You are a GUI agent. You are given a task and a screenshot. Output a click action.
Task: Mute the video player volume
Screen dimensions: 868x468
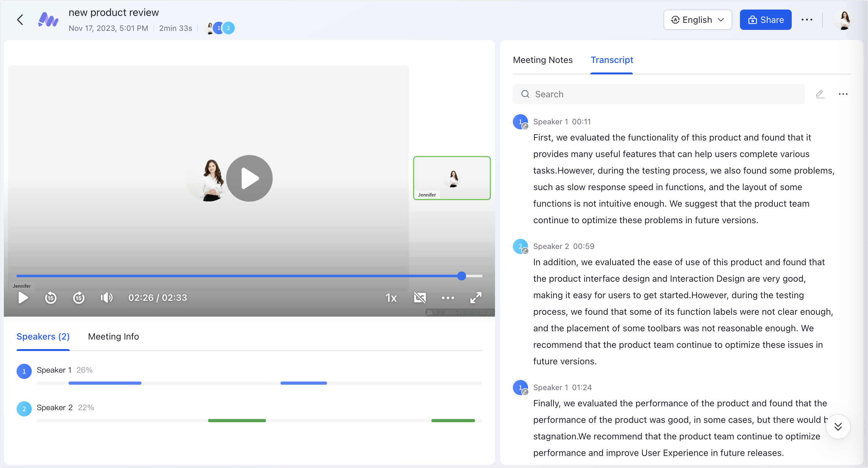tap(106, 298)
